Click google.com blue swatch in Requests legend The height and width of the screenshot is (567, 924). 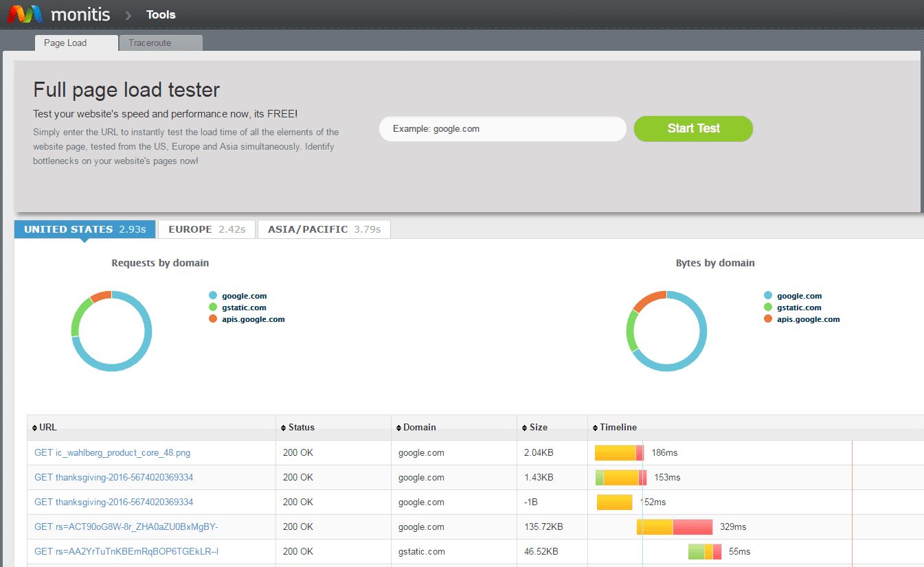click(x=213, y=296)
